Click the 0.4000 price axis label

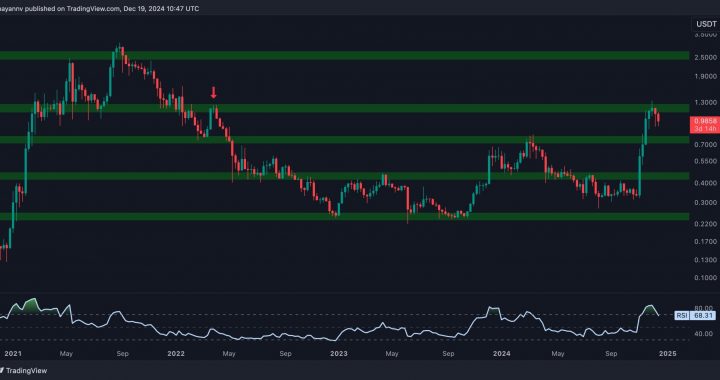pos(705,183)
